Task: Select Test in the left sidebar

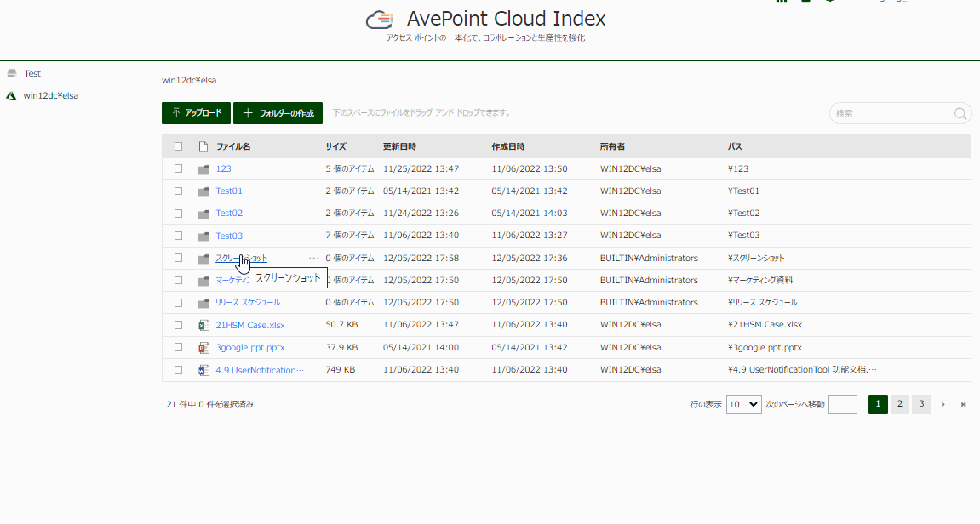Action: pos(32,74)
